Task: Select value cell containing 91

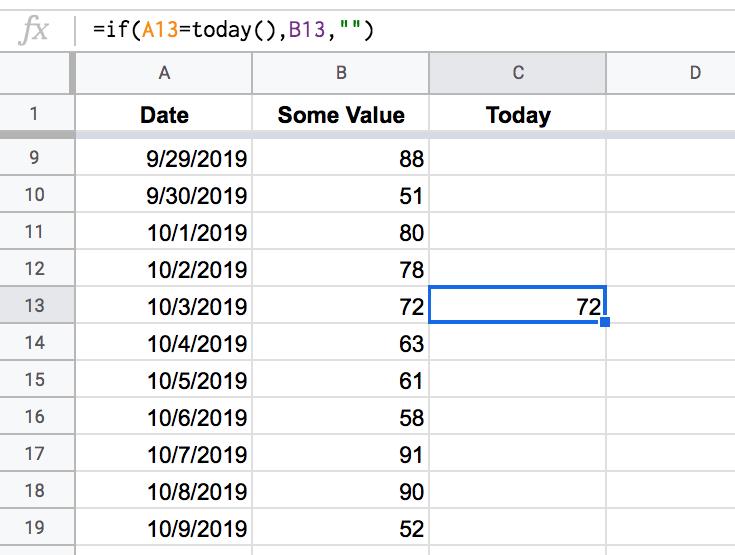Action: [341, 454]
